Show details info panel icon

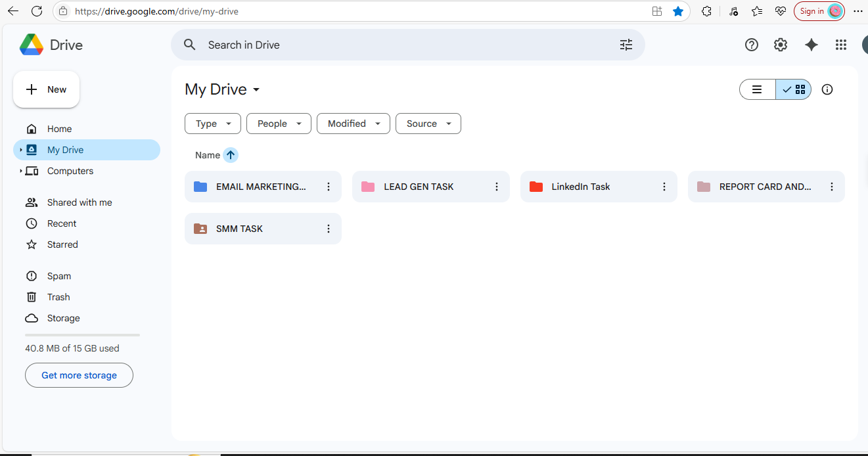point(827,89)
